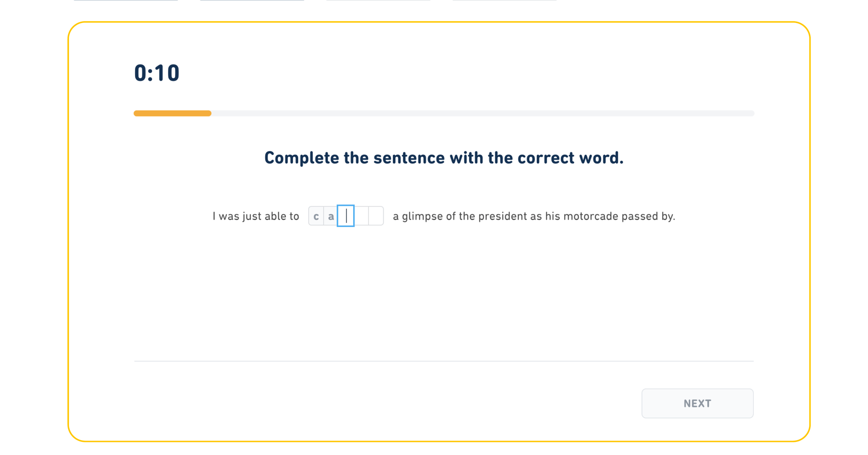Click the word "Complete" in the heading
This screenshot has width=868, height=455.
pyautogui.click(x=302, y=158)
